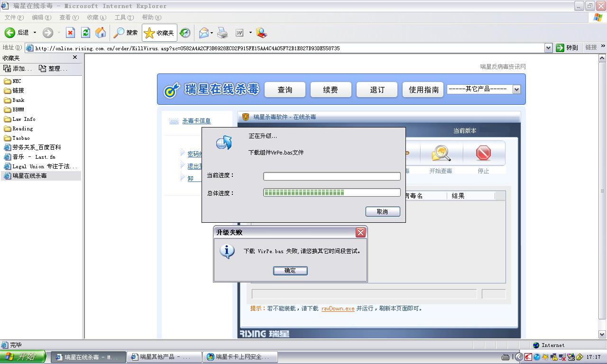Visit the 瑞星反病毒资讯网 link
This screenshot has width=607, height=364.
pos(503,66)
